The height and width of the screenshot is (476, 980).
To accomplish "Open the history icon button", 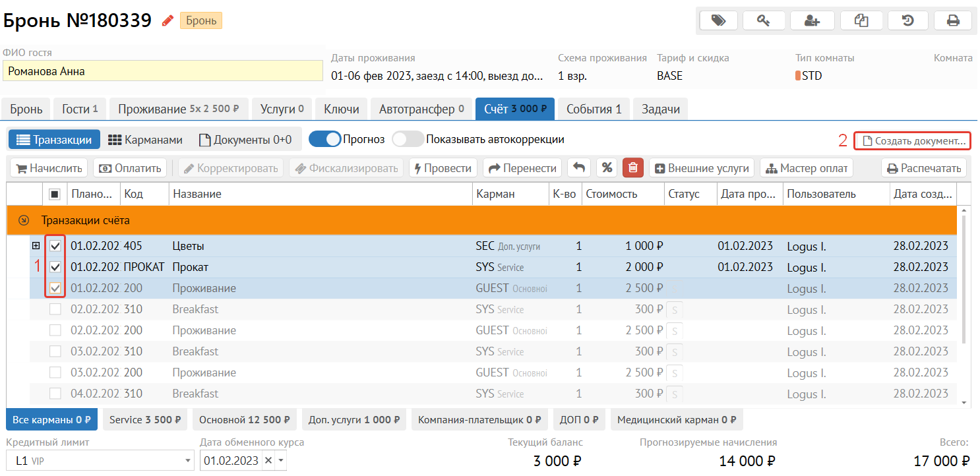I will [x=907, y=20].
